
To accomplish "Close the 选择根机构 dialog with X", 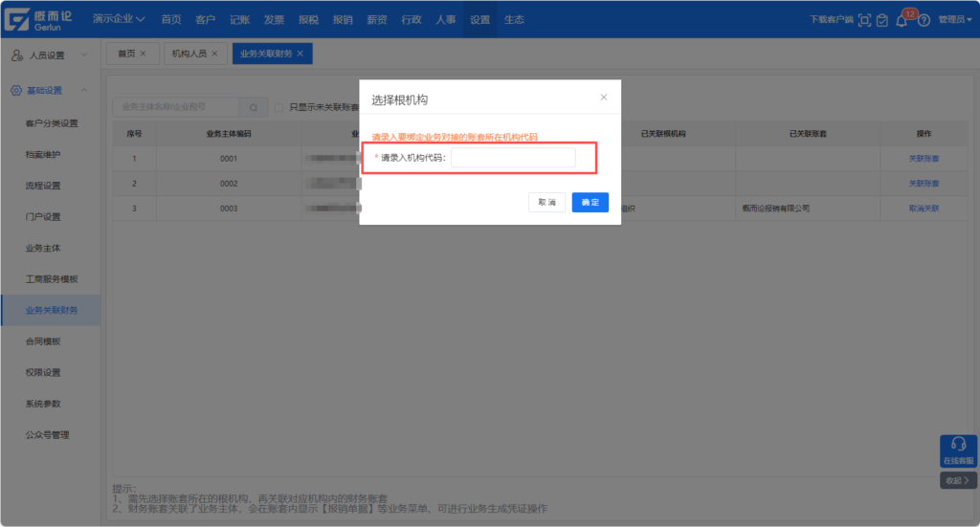I will coord(603,98).
